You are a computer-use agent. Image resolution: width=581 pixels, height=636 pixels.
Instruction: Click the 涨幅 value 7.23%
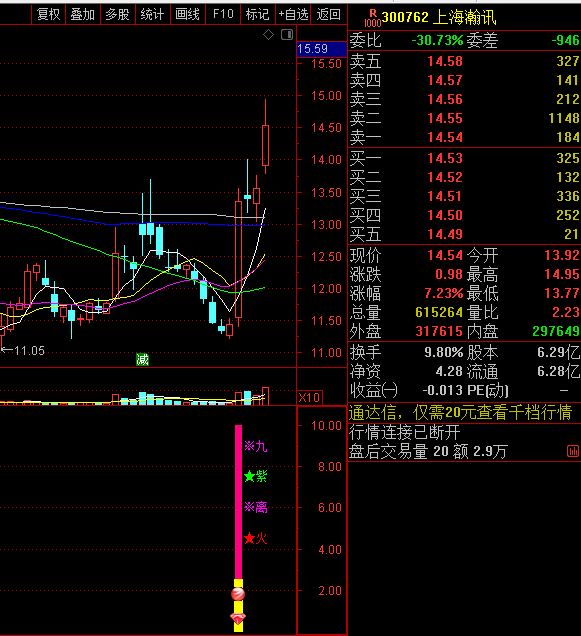coord(444,293)
